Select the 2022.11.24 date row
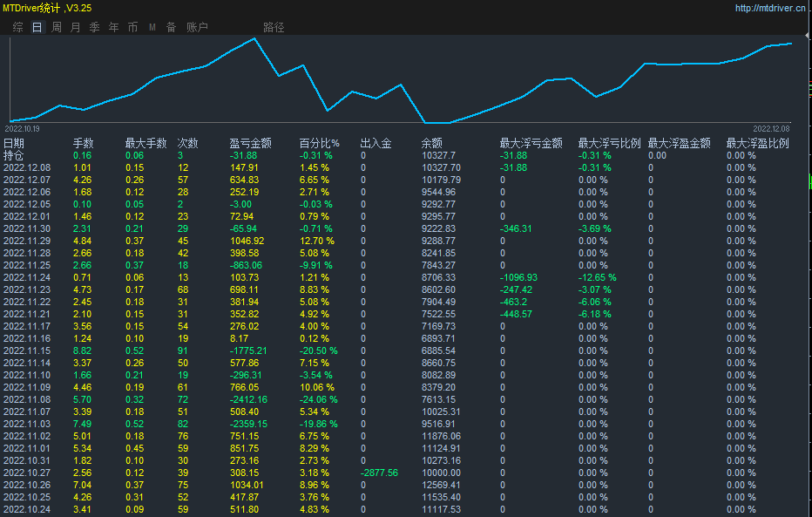The width and height of the screenshot is (812, 517). (27, 277)
